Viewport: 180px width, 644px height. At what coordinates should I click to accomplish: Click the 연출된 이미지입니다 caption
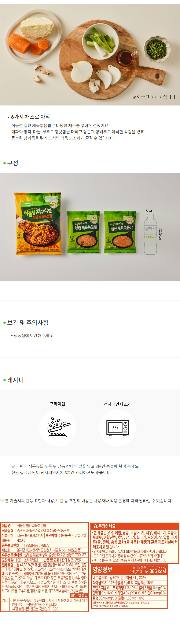coord(155,97)
